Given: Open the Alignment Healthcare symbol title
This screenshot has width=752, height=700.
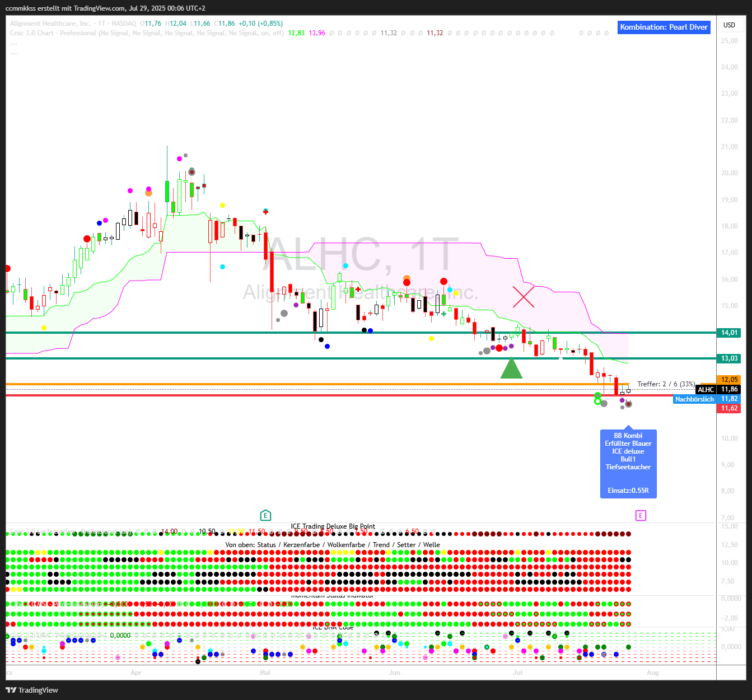Looking at the screenshot, I should 50,24.
